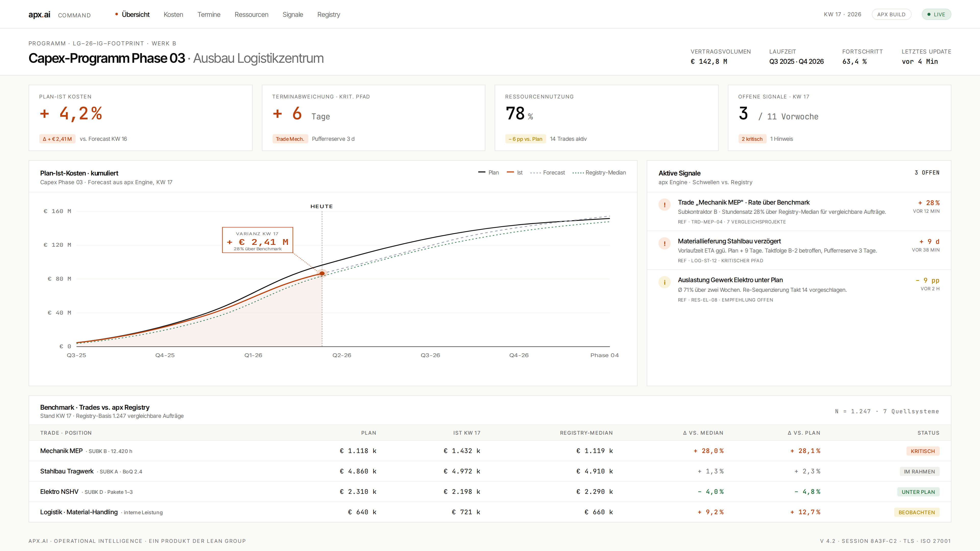Screen dimensions: 980x551
Task: Open the Stahlbau Tragwerk table row
Action: coord(490,471)
